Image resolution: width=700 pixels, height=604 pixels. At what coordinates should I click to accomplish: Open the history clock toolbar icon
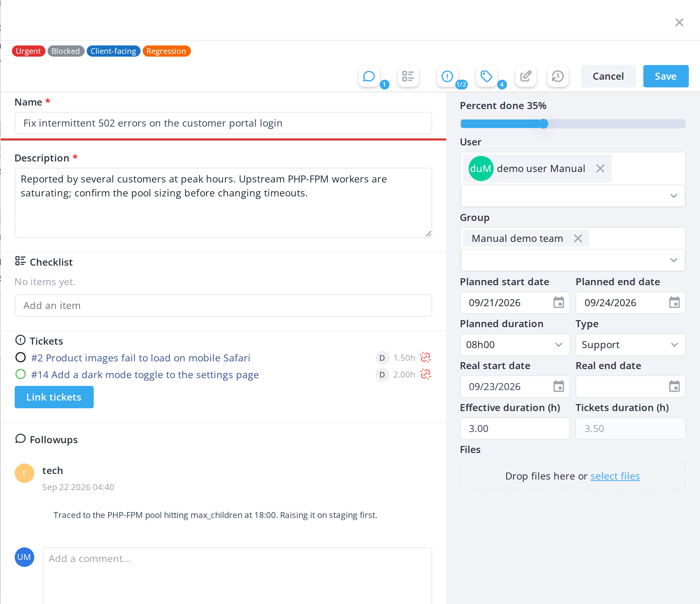[558, 76]
